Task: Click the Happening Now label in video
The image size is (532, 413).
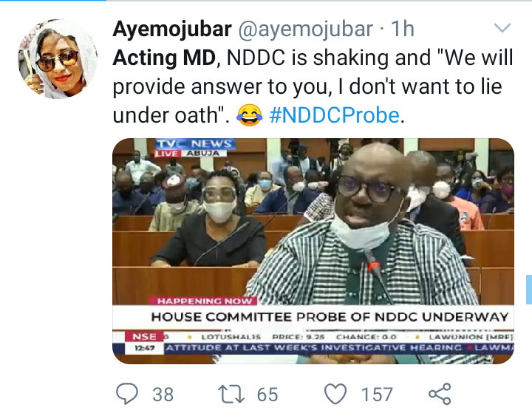Action: tap(205, 301)
